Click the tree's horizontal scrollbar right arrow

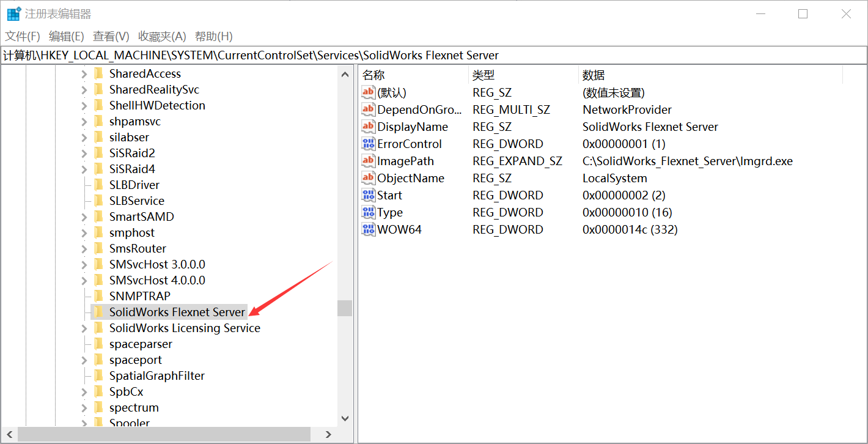pyautogui.click(x=328, y=434)
